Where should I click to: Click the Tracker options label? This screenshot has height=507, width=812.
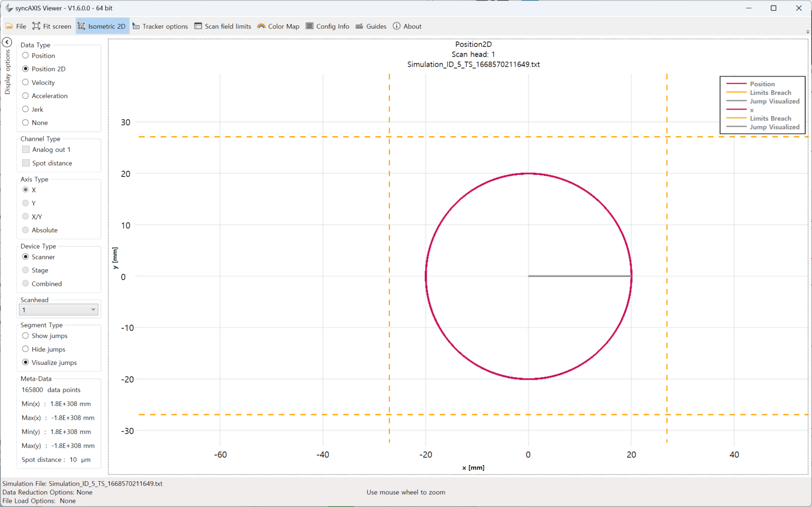pos(165,26)
